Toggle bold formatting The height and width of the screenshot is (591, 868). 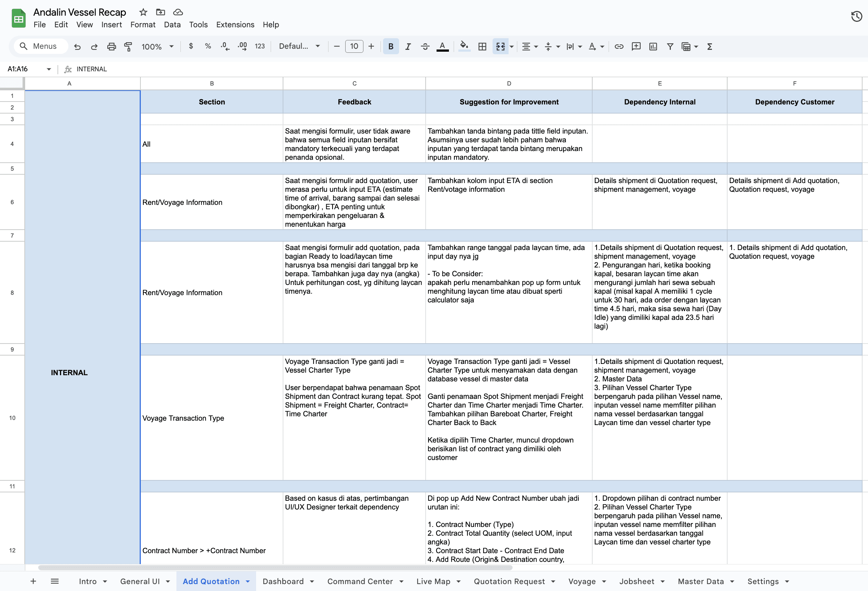(x=391, y=46)
